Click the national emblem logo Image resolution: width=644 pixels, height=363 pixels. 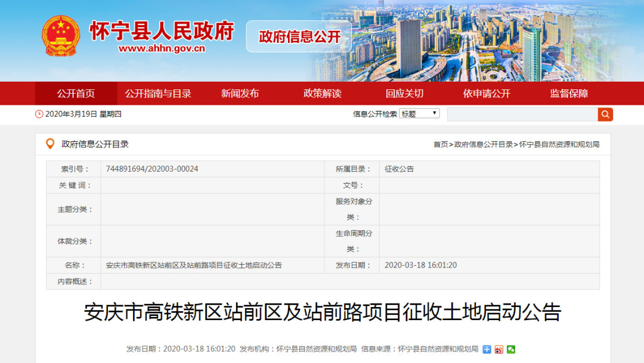(61, 35)
